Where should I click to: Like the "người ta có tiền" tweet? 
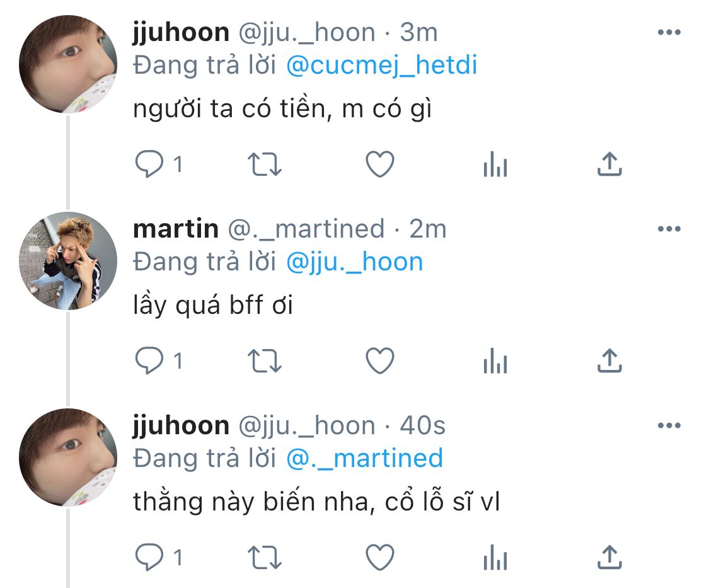pyautogui.click(x=380, y=165)
